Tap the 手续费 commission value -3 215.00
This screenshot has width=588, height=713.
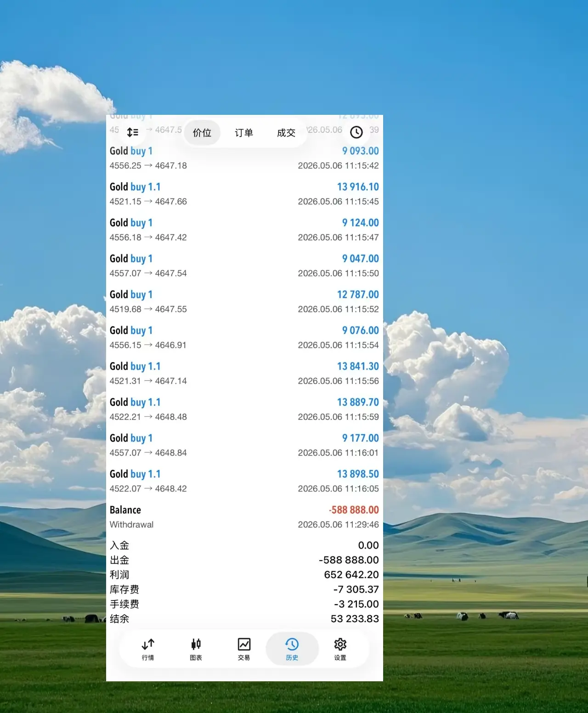coord(356,604)
